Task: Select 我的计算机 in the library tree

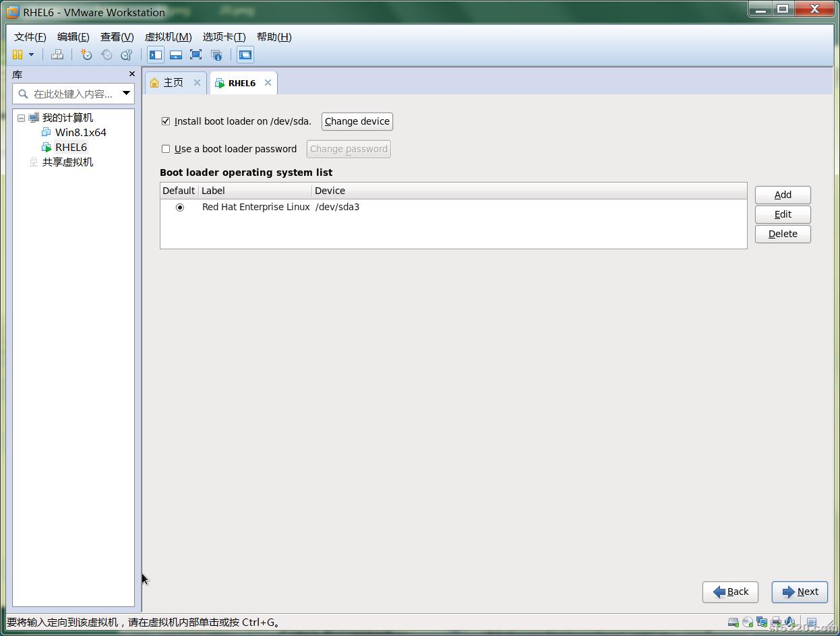Action: click(67, 118)
